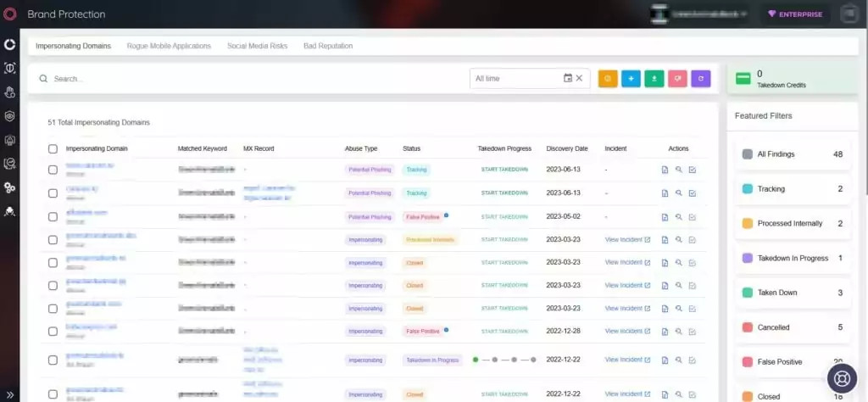Switch to Rogue Mobile Applications tab

169,46
